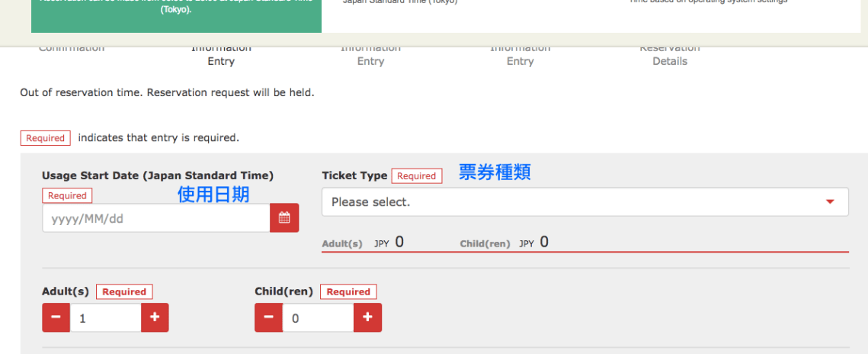Click the 'Out of reservation time' notice
This screenshot has width=868, height=354.
point(167,93)
